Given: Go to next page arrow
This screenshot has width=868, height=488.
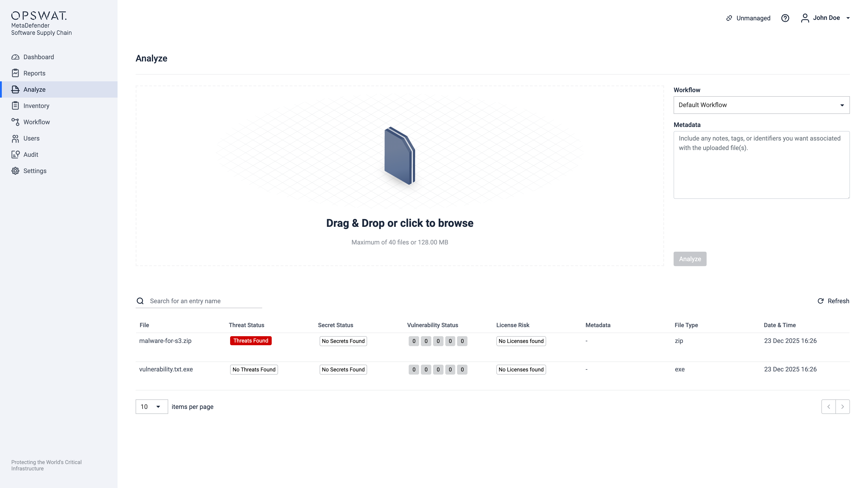Looking at the screenshot, I should click(x=842, y=406).
